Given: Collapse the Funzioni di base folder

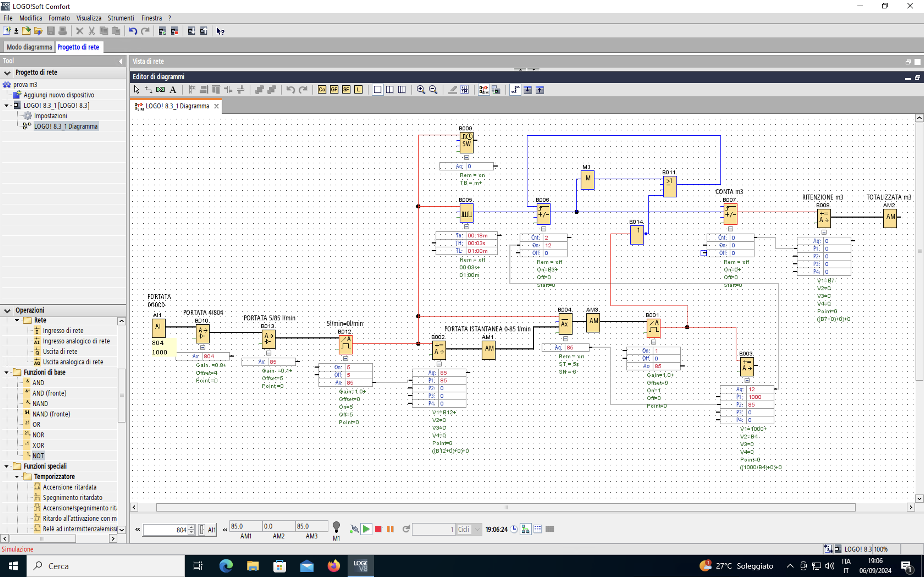Looking at the screenshot, I should (x=7, y=372).
